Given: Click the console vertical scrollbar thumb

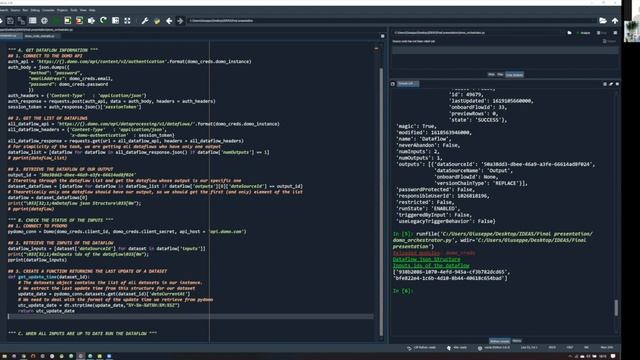Looking at the screenshot, I should coord(616,308).
